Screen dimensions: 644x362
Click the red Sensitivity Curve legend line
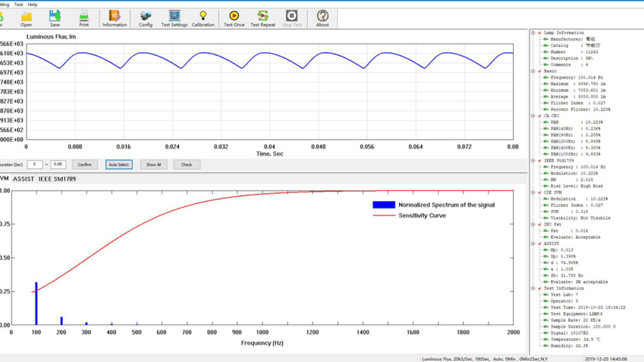pyautogui.click(x=384, y=216)
